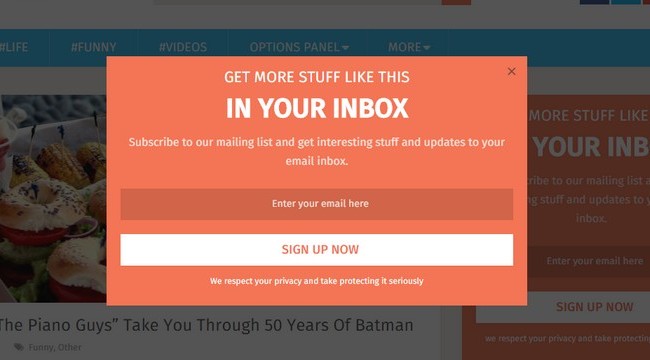Open the Funny tag link
This screenshot has width=650, height=360.
point(41,347)
